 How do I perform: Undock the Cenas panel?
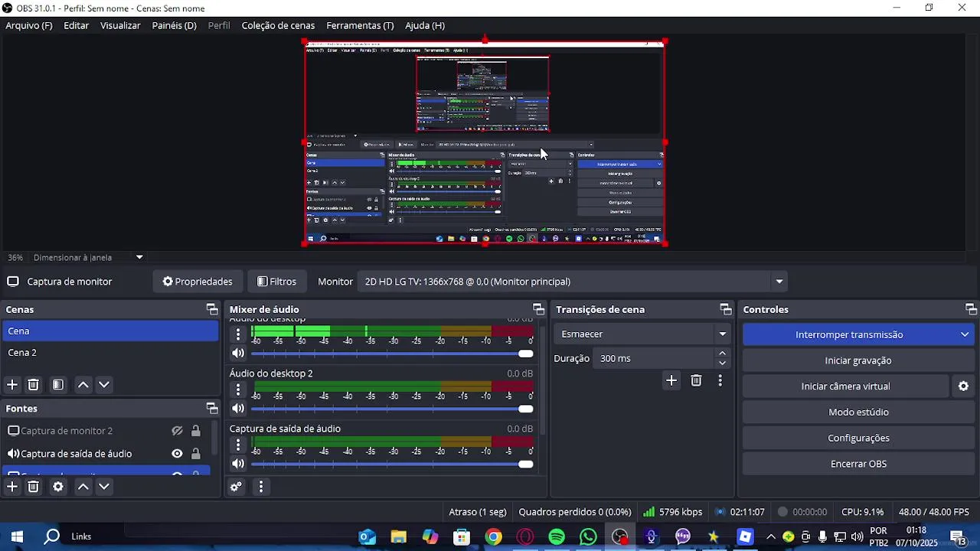212,309
